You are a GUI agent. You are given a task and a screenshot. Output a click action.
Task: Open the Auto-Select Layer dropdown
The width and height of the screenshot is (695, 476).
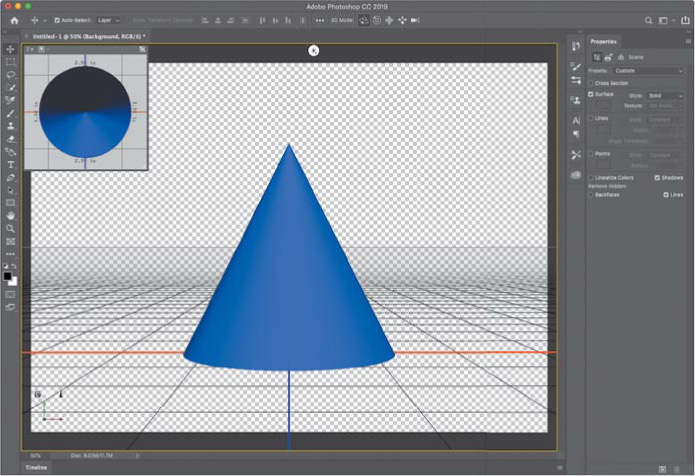(x=109, y=20)
